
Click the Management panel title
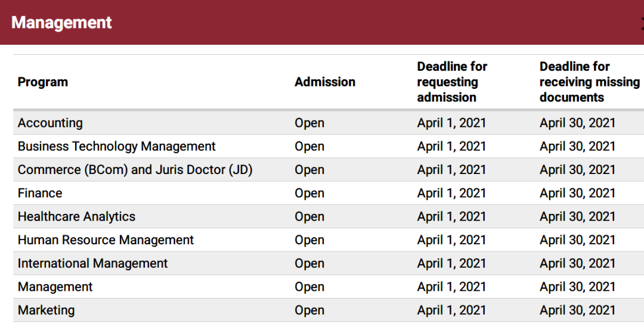61,23
